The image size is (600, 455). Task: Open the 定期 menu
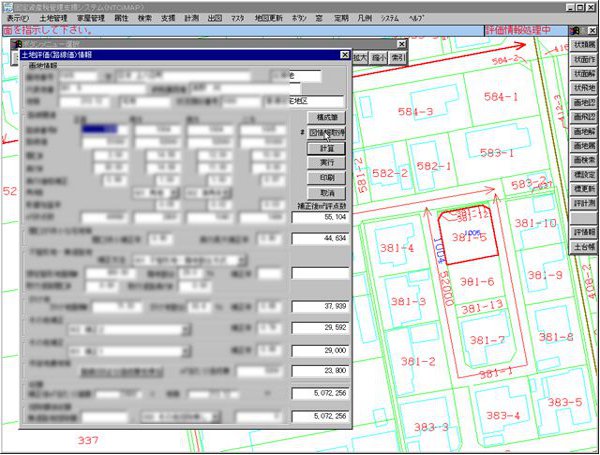[x=341, y=18]
